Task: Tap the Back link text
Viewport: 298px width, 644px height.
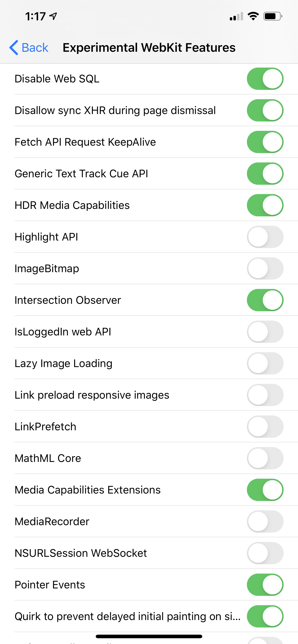Action: (35, 47)
